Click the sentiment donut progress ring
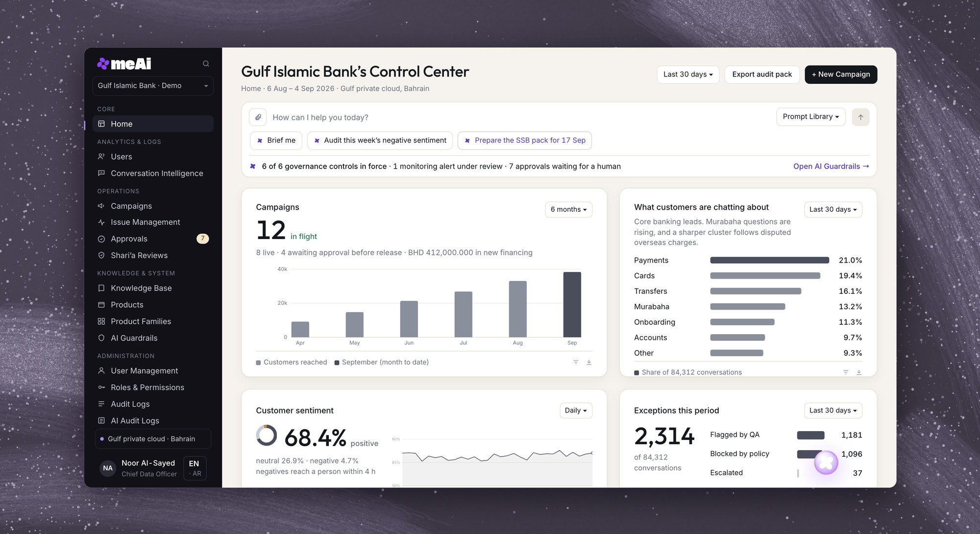 [x=267, y=435]
